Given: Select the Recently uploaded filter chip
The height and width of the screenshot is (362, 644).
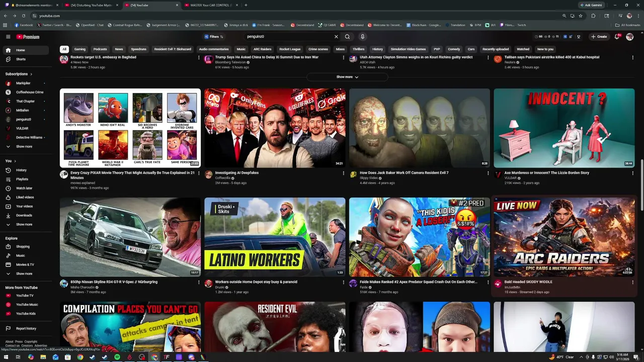Looking at the screenshot, I should [x=496, y=49].
